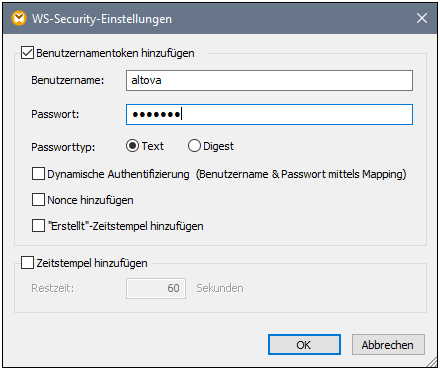Click the Restzeit field showing 60

156,288
